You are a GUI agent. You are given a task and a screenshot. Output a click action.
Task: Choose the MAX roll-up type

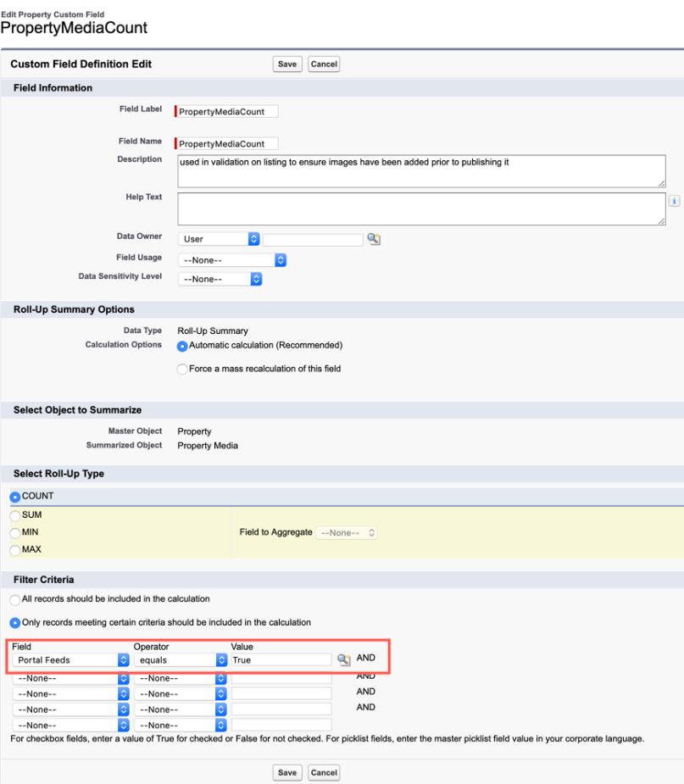click(15, 550)
